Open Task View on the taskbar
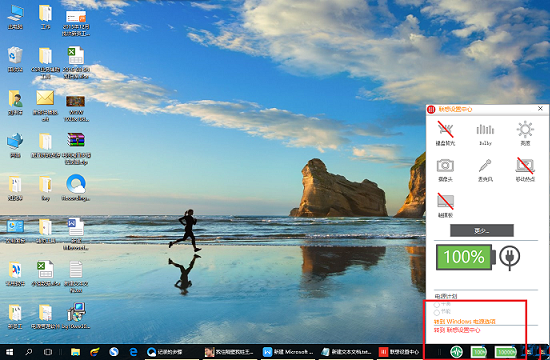550x360 pixels. pyautogui.click(x=48, y=352)
